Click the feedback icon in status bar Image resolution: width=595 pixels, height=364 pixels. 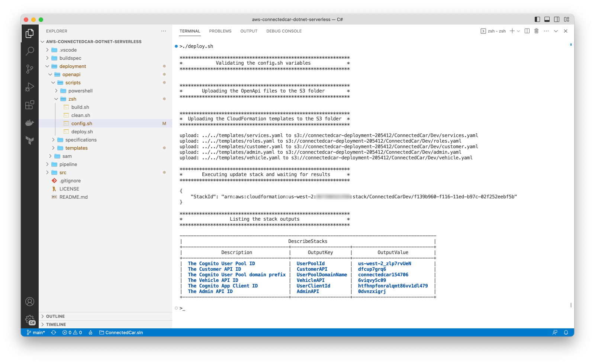(555, 332)
